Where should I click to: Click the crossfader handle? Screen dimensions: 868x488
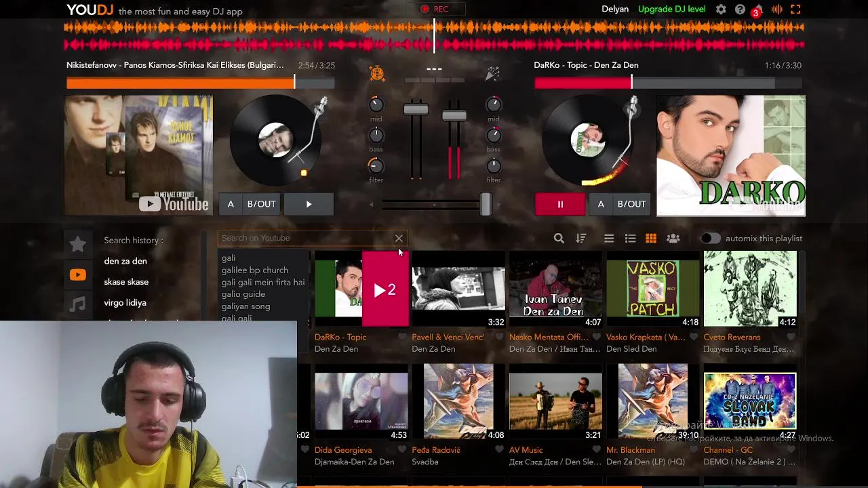(x=486, y=204)
